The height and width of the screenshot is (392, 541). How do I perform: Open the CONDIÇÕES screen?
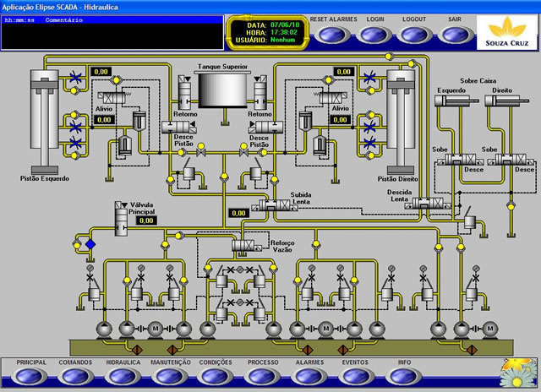point(216,376)
